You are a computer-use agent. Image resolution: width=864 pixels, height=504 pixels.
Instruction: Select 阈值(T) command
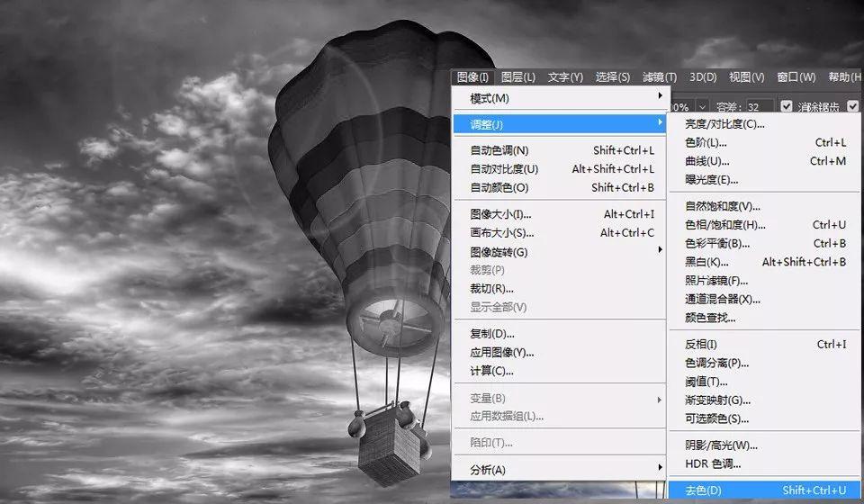pyautogui.click(x=765, y=382)
